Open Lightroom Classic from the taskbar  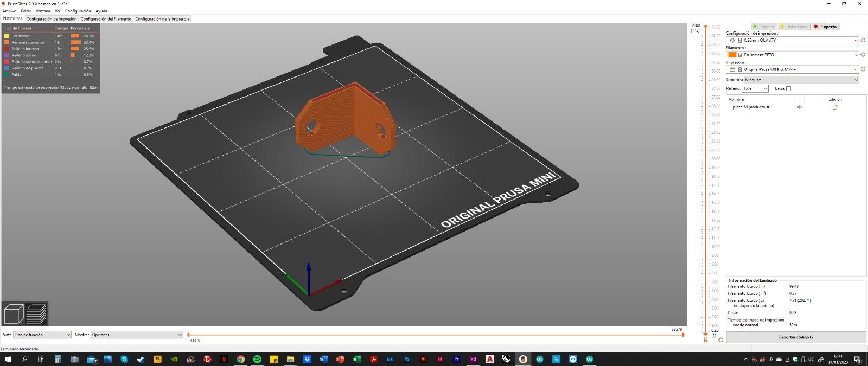point(390,359)
